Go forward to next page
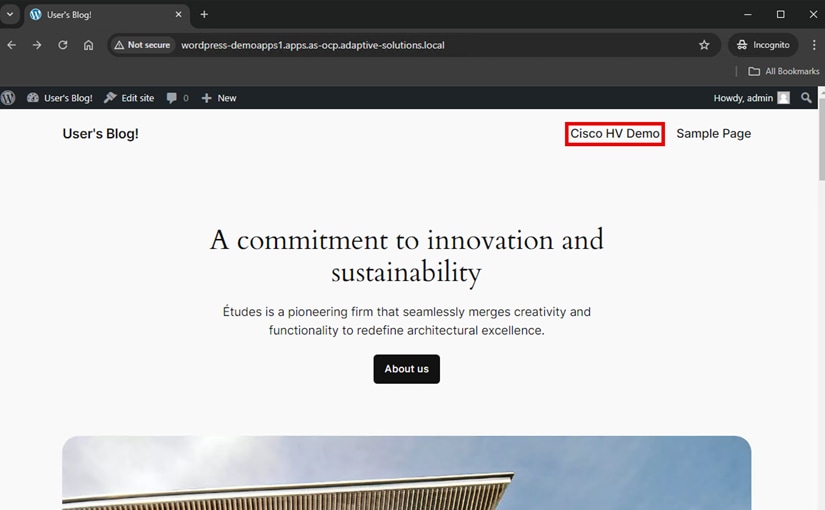Image resolution: width=825 pixels, height=510 pixels. [37, 45]
